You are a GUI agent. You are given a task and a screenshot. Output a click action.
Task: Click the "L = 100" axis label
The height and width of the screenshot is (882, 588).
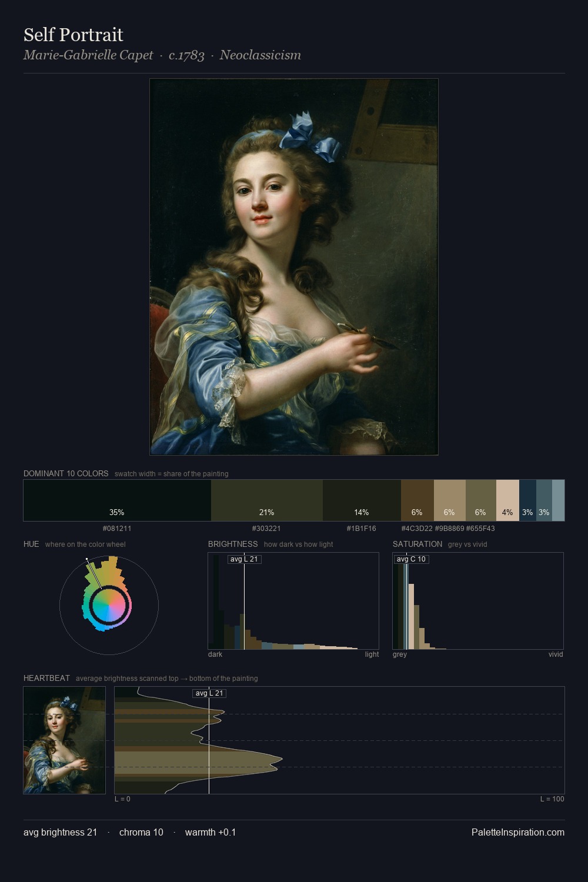552,799
